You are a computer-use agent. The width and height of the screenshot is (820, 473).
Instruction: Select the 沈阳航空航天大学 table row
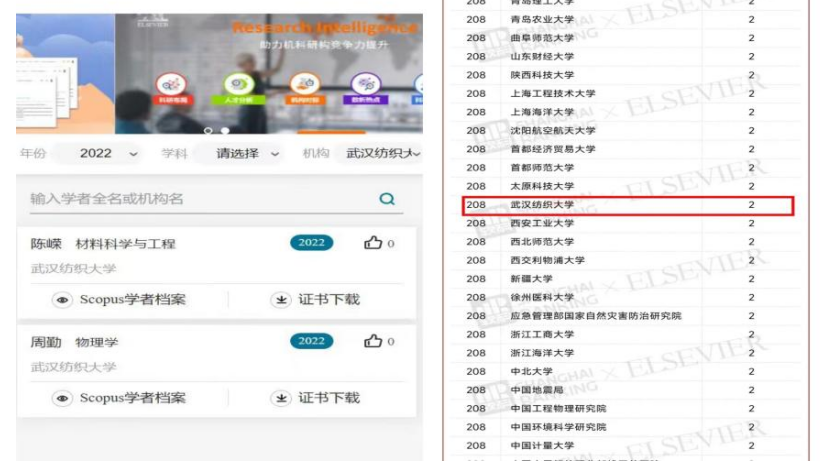click(627, 130)
